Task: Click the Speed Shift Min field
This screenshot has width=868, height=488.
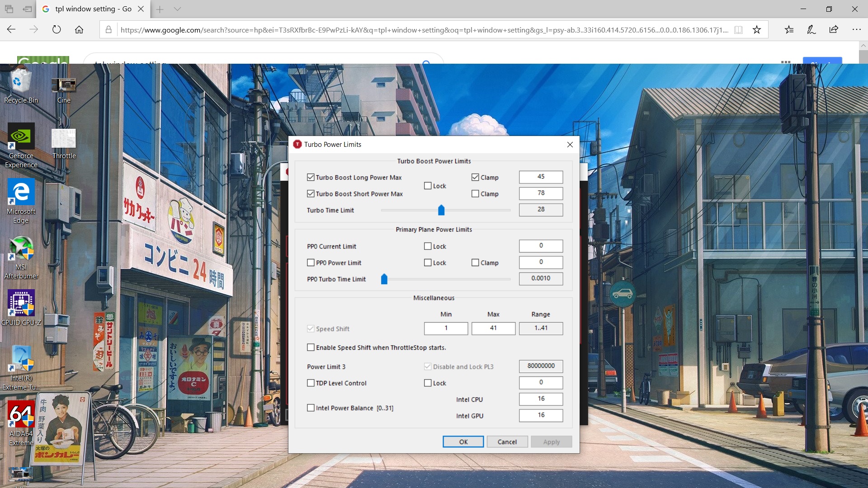Action: (446, 328)
